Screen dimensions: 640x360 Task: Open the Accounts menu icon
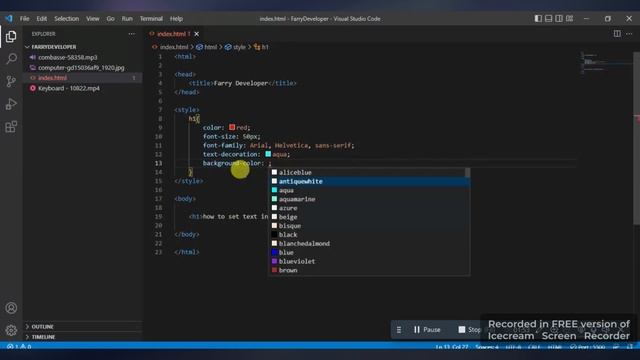[x=11, y=308]
